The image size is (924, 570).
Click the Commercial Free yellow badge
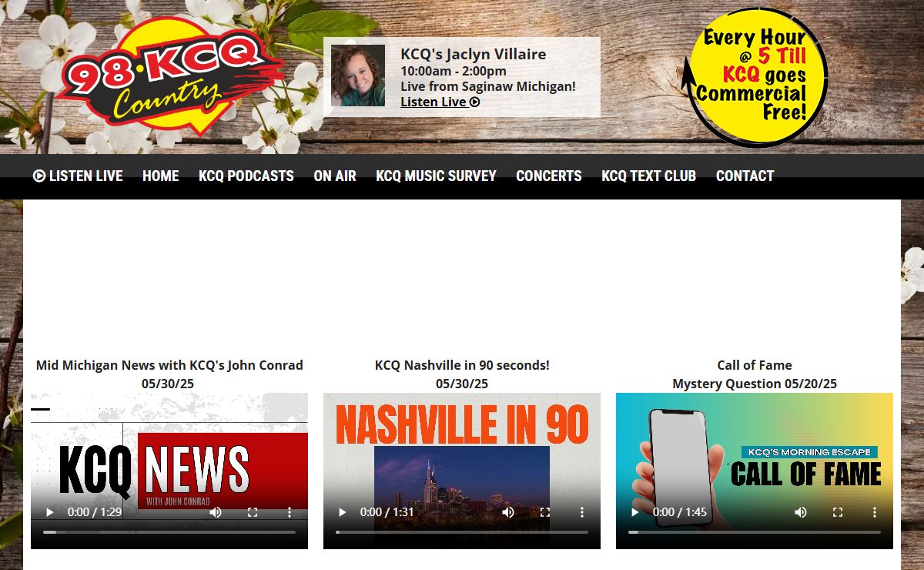(x=756, y=77)
